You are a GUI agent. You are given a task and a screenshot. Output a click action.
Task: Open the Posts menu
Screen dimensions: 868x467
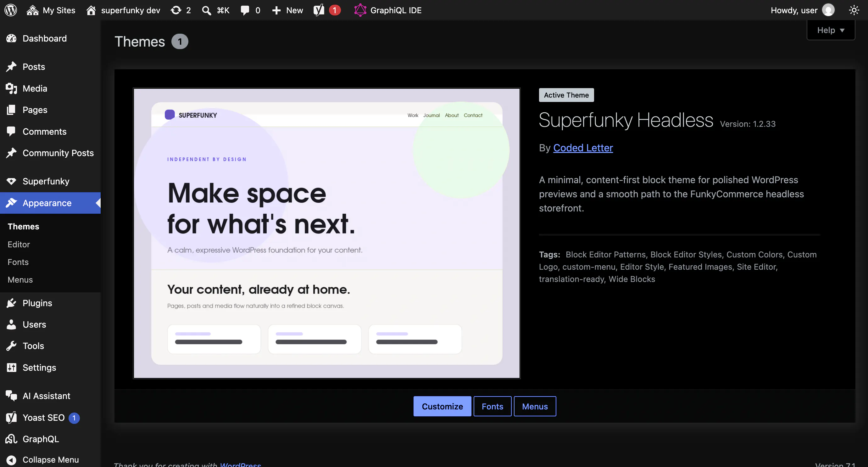pyautogui.click(x=51, y=67)
